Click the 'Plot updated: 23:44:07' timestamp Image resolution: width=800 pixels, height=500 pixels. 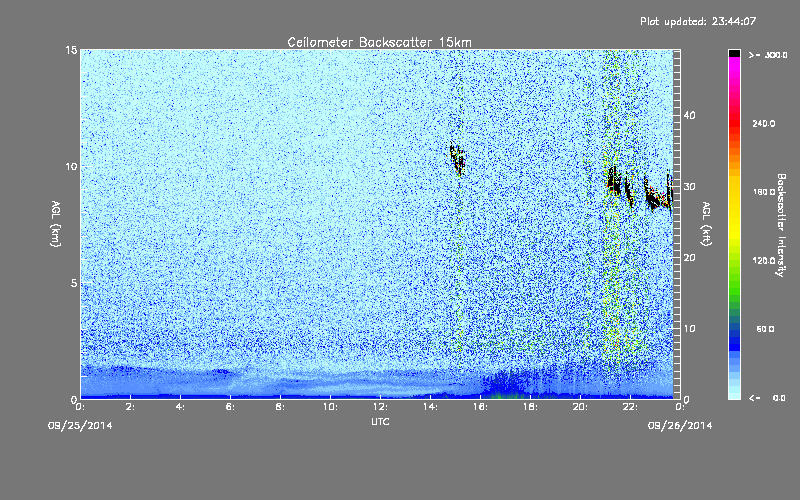pyautogui.click(x=698, y=21)
